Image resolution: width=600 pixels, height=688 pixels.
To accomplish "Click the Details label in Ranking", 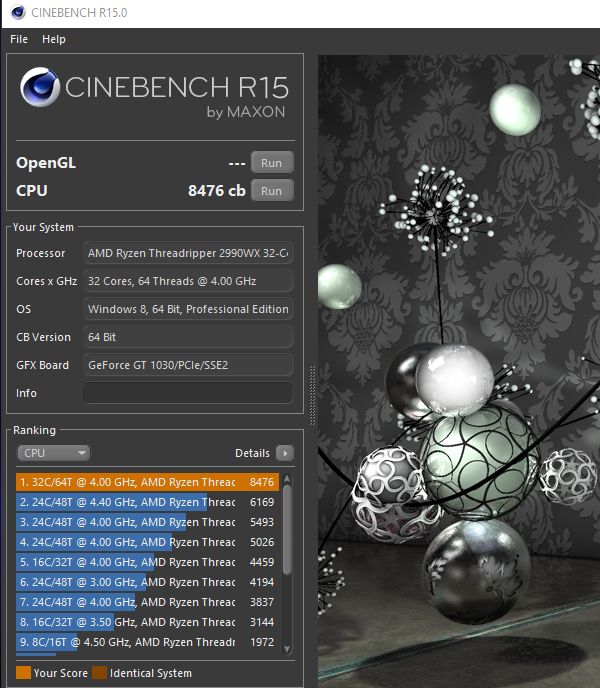I will pos(252,453).
